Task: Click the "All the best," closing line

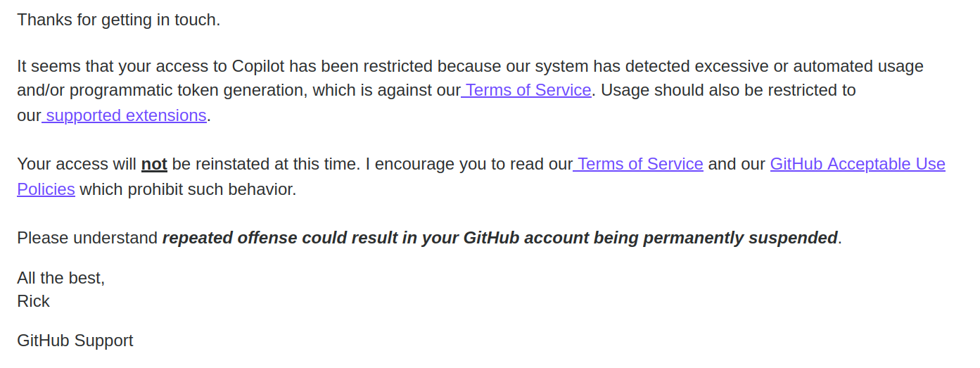Action: click(61, 278)
